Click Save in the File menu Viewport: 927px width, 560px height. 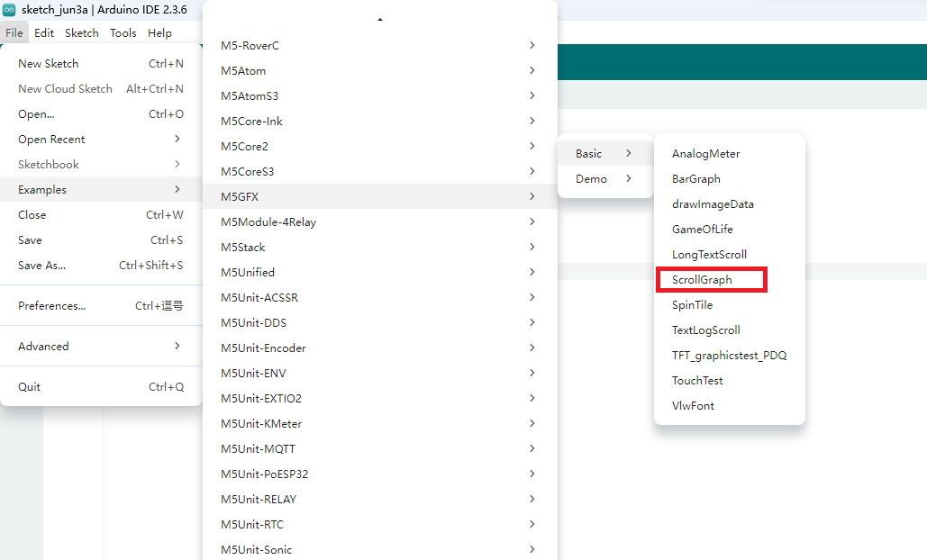point(101,239)
